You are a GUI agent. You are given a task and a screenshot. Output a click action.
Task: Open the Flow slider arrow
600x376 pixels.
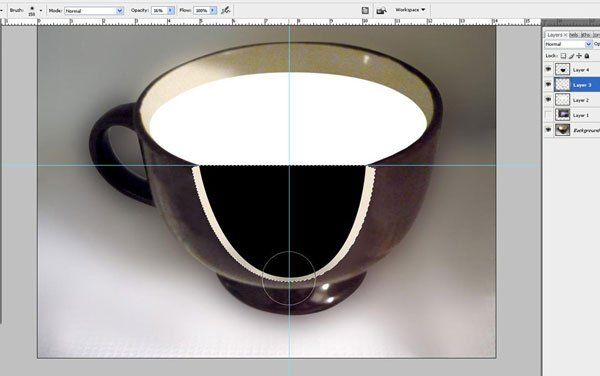(x=213, y=11)
